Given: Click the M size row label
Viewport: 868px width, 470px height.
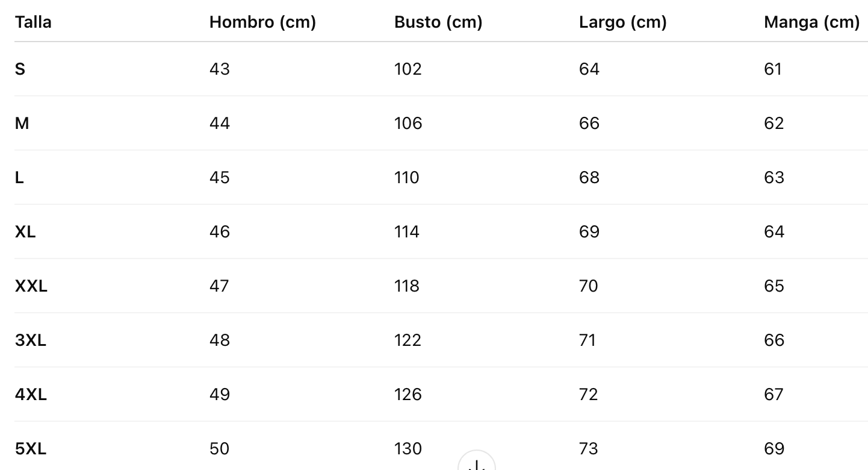Looking at the screenshot, I should coord(22,124).
